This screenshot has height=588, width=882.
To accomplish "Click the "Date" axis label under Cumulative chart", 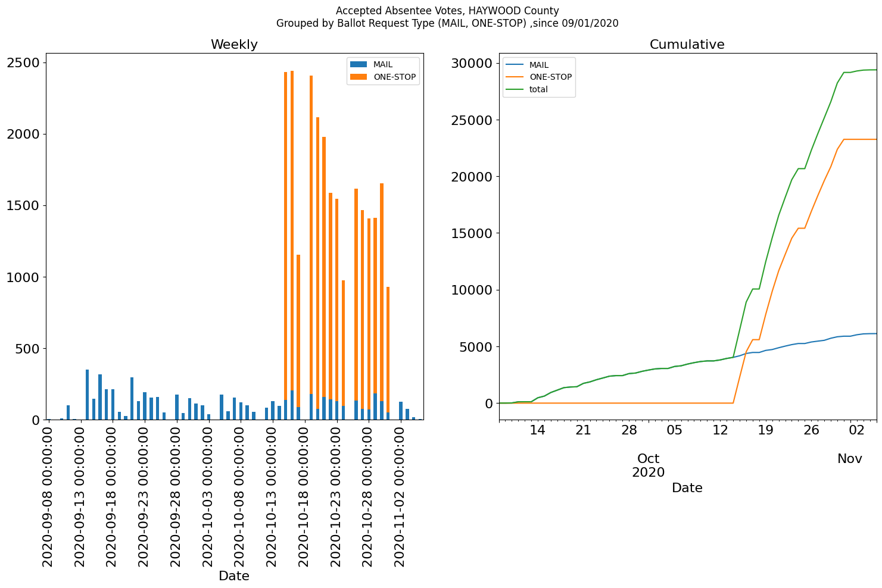I will [x=687, y=488].
